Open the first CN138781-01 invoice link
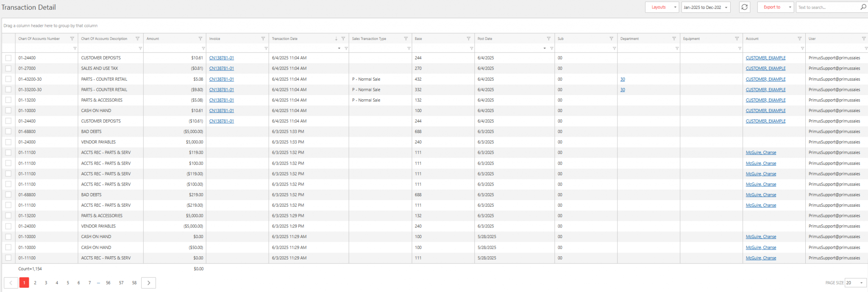This screenshot has height=292, width=868. point(222,58)
